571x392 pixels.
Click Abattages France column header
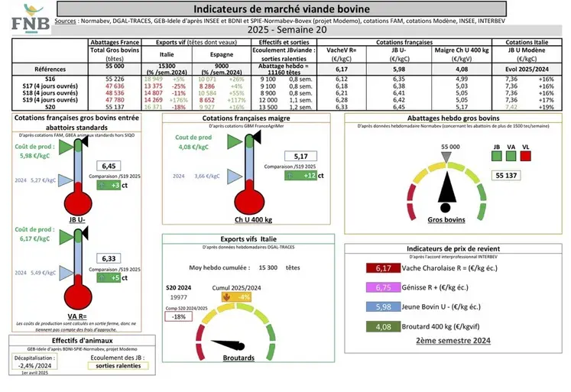click(115, 42)
